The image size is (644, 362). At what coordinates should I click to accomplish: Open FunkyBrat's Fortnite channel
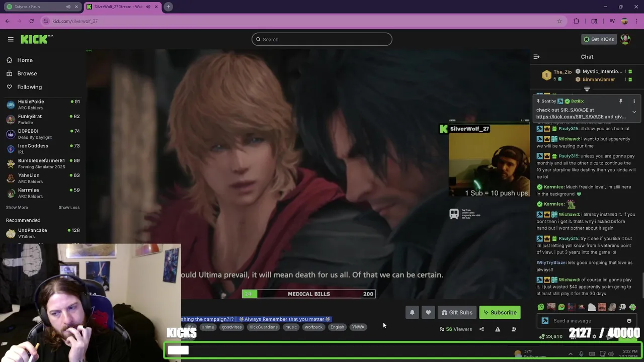click(x=43, y=119)
